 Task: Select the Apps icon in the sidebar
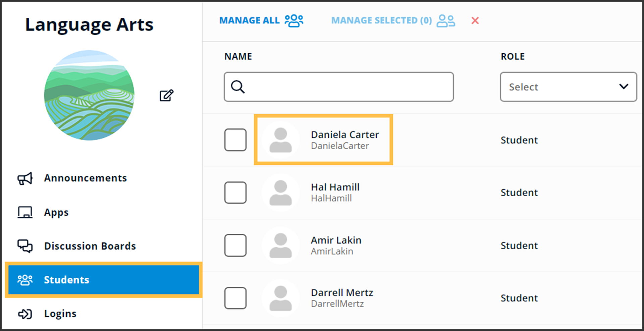(x=24, y=212)
